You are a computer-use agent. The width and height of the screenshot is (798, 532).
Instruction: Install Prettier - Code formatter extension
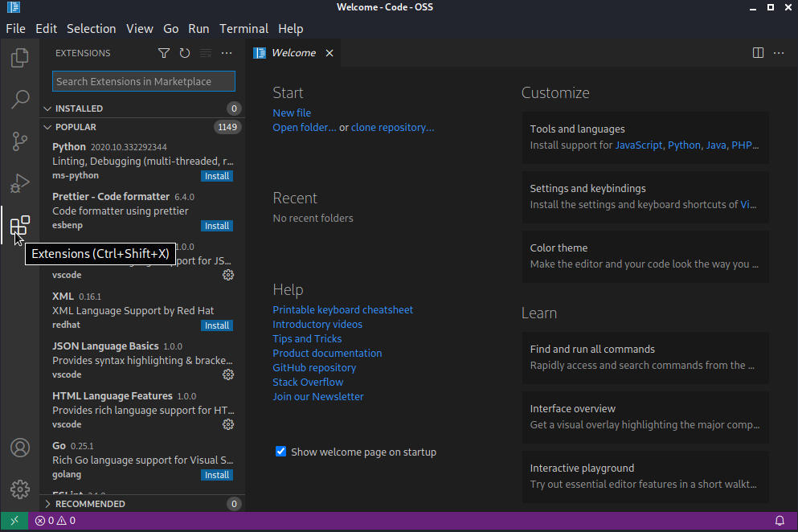coord(217,226)
